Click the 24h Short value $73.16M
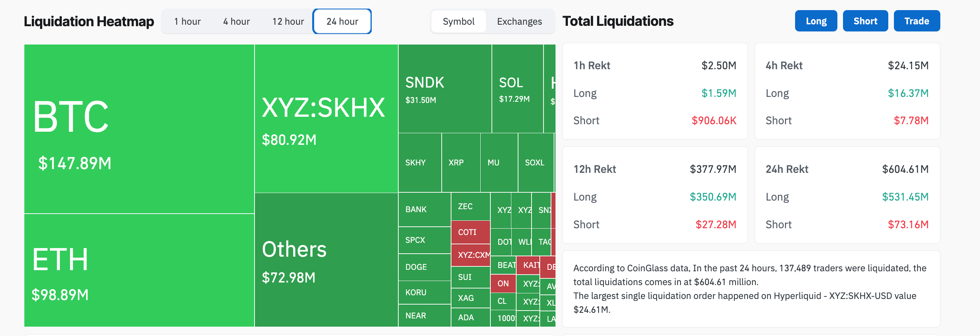Viewport: 980px width, 336px height. click(908, 224)
